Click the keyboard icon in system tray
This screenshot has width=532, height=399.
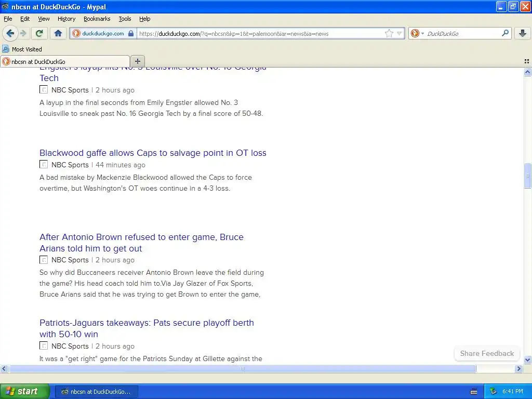coord(474,392)
